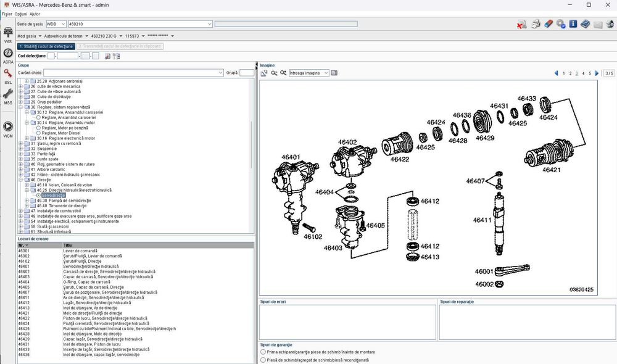Select Reglare, Motor Diesel radio node
Image resolution: width=617 pixels, height=364 pixels.
[38, 133]
